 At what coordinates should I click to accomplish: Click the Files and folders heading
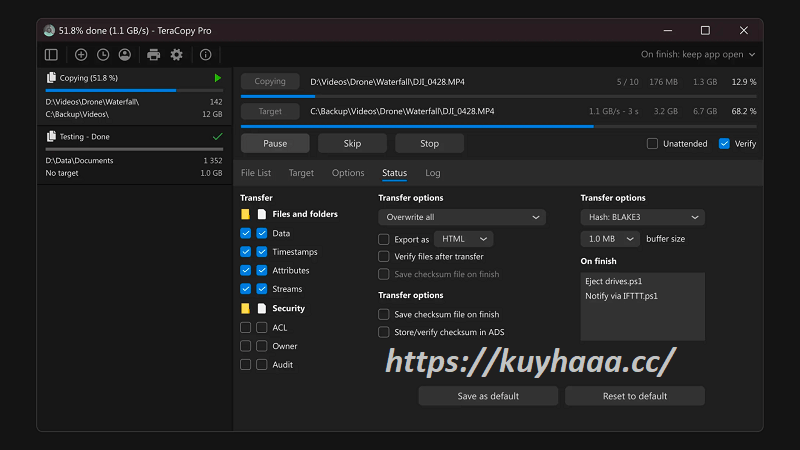(x=305, y=214)
